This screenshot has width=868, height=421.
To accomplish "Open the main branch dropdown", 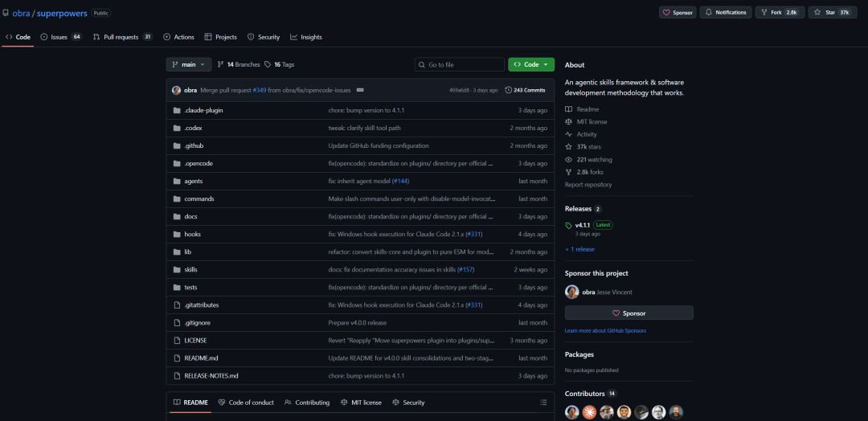I will tap(189, 65).
